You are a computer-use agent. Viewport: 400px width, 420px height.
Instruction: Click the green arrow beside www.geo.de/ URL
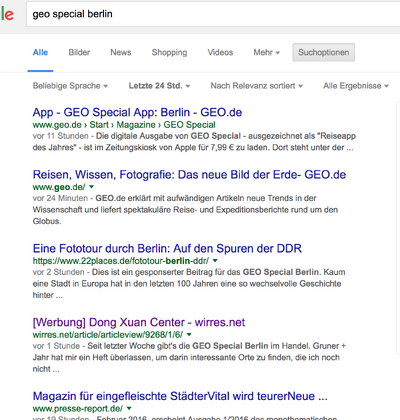coord(92,187)
